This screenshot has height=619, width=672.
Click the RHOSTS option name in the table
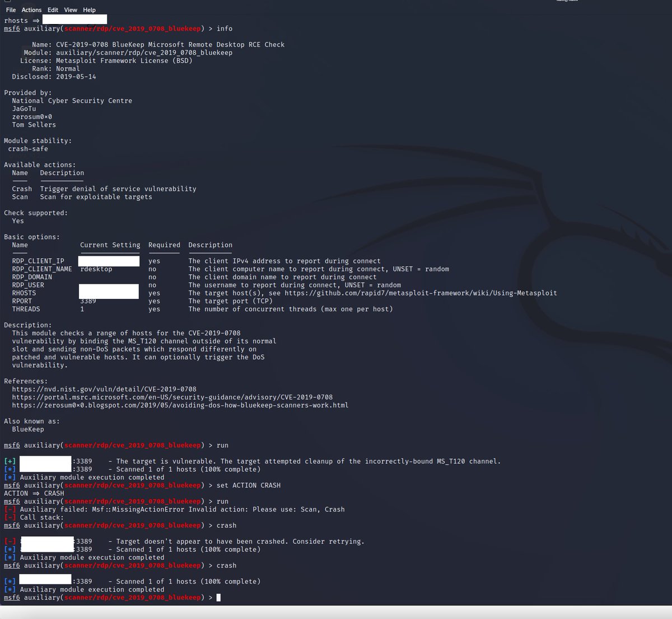coord(24,293)
